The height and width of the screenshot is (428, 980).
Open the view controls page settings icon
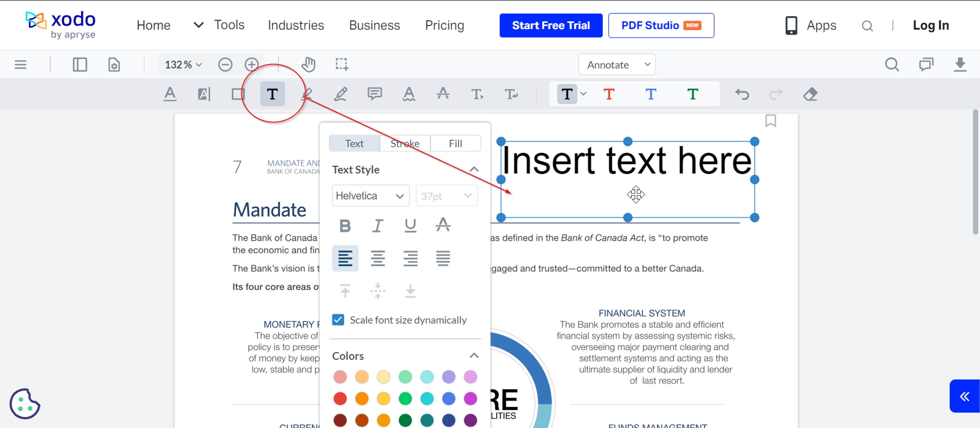click(x=114, y=65)
